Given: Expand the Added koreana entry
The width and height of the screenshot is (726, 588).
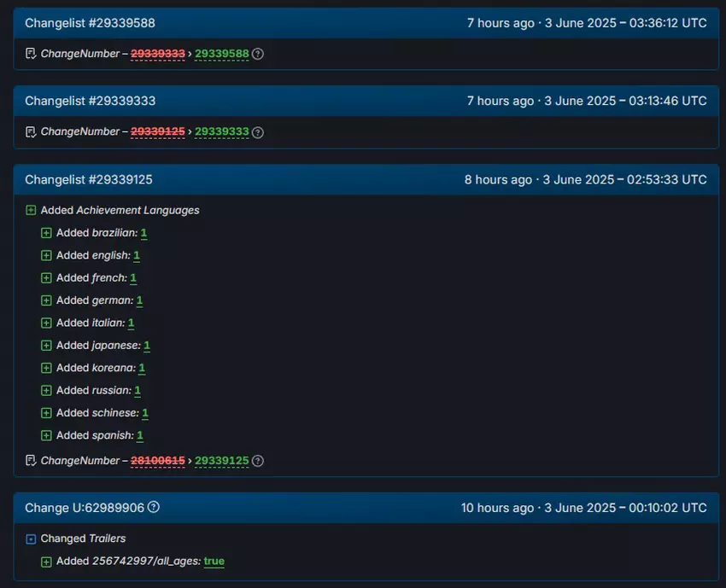Looking at the screenshot, I should [x=46, y=368].
